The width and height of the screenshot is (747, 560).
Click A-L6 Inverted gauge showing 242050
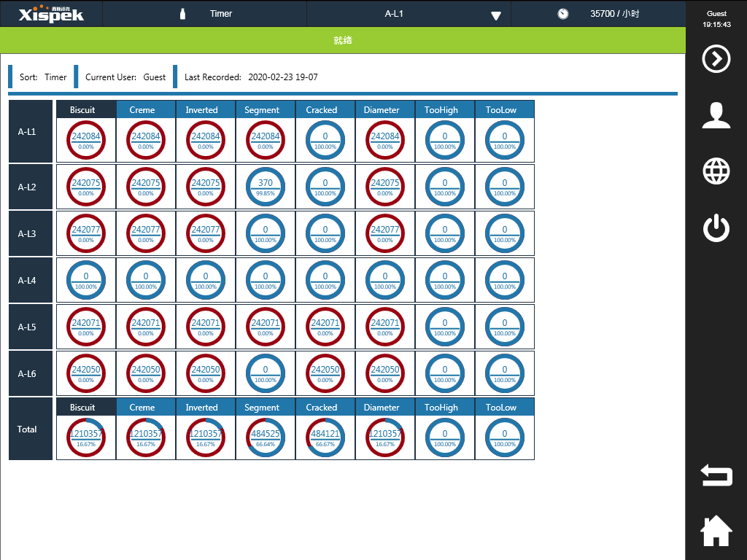(206, 373)
